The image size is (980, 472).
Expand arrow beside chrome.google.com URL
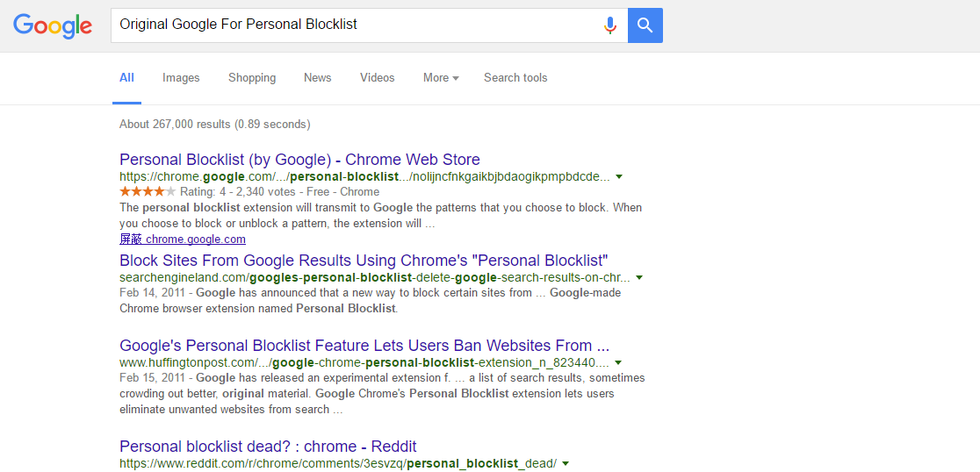click(619, 176)
